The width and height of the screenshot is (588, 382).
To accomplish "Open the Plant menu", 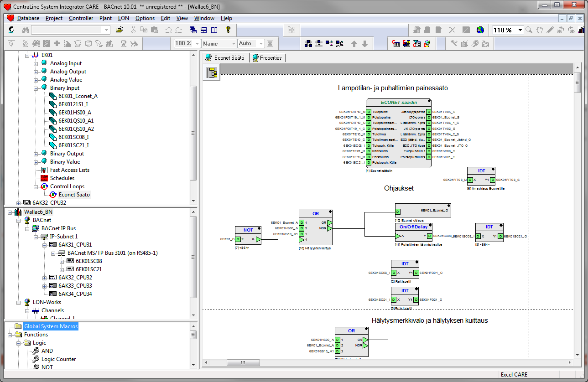I will point(105,18).
